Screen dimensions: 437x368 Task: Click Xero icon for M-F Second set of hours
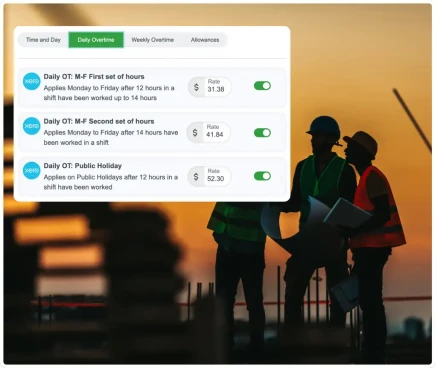32,126
